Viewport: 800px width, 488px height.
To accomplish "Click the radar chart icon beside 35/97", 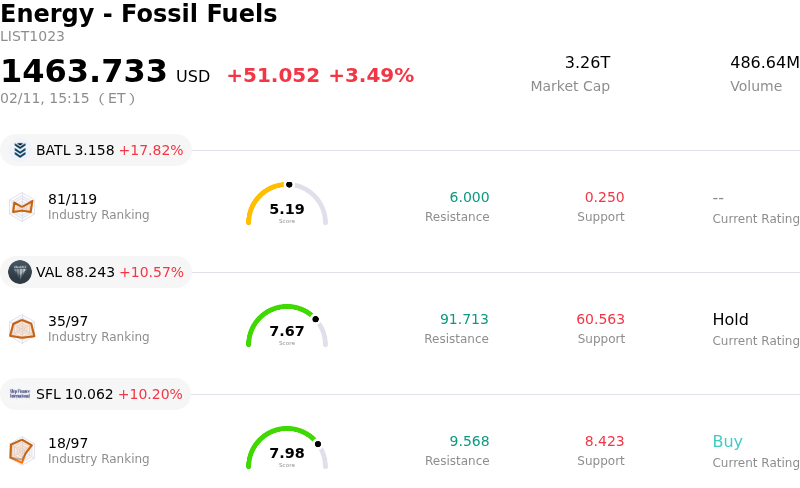I will click(x=22, y=328).
